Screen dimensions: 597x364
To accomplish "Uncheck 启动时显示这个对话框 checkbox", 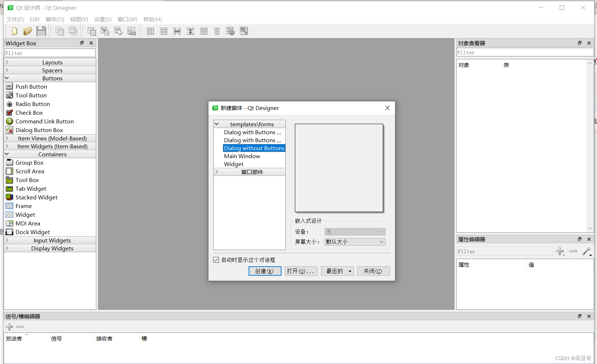I will (x=216, y=260).
